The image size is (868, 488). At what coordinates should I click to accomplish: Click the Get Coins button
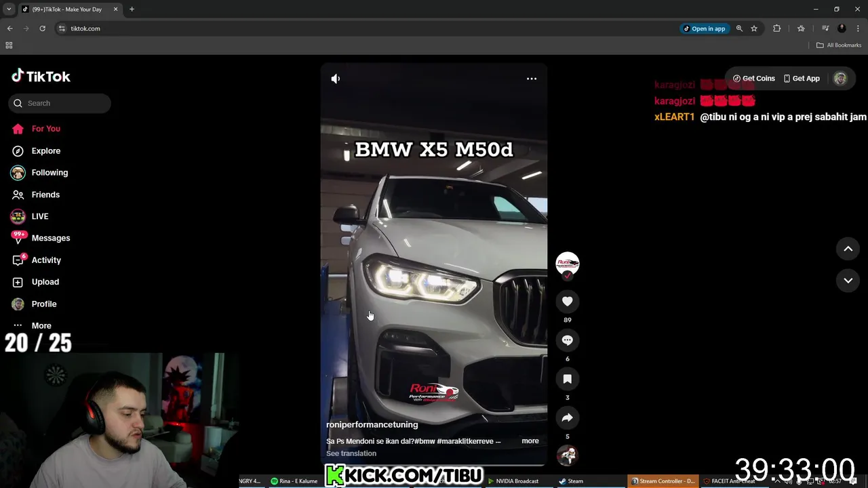pos(753,79)
